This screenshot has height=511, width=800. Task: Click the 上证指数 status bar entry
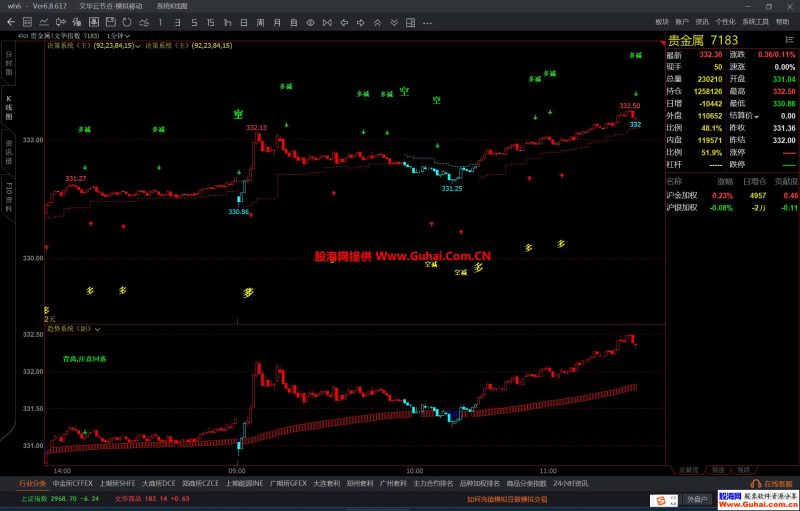point(60,499)
